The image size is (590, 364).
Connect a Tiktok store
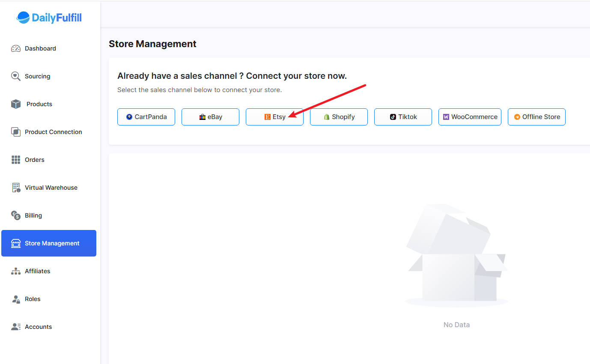click(403, 117)
